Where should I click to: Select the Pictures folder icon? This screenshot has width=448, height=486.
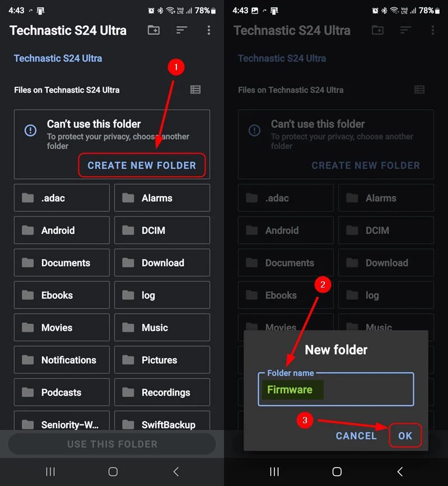click(129, 360)
